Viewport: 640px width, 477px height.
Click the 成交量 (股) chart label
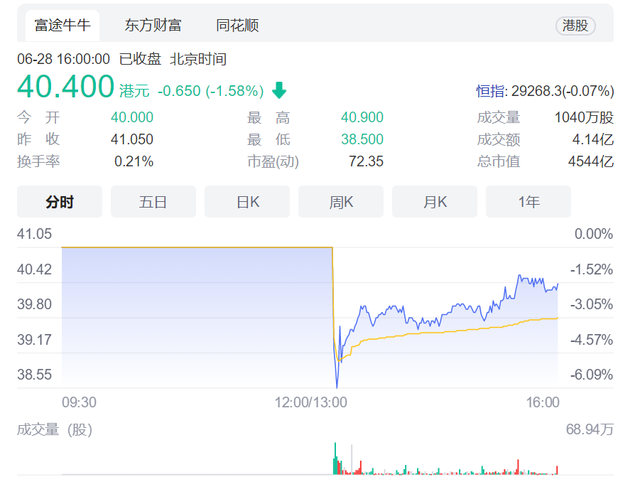(55, 430)
